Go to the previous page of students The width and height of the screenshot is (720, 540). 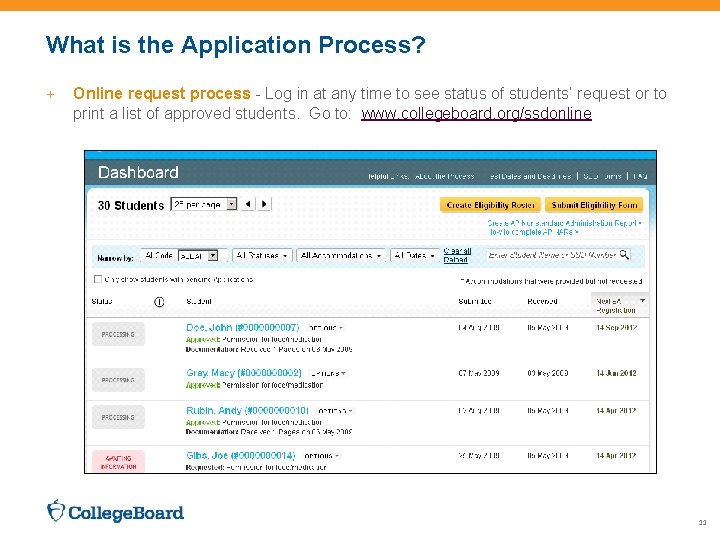coord(248,204)
